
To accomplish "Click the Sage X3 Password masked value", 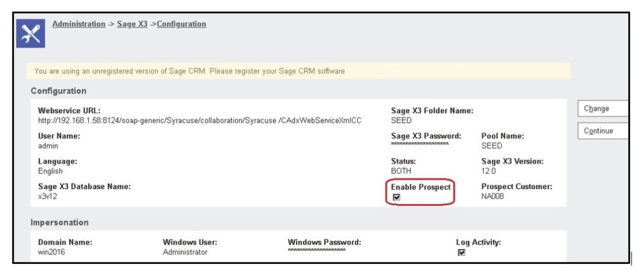I will (x=419, y=144).
